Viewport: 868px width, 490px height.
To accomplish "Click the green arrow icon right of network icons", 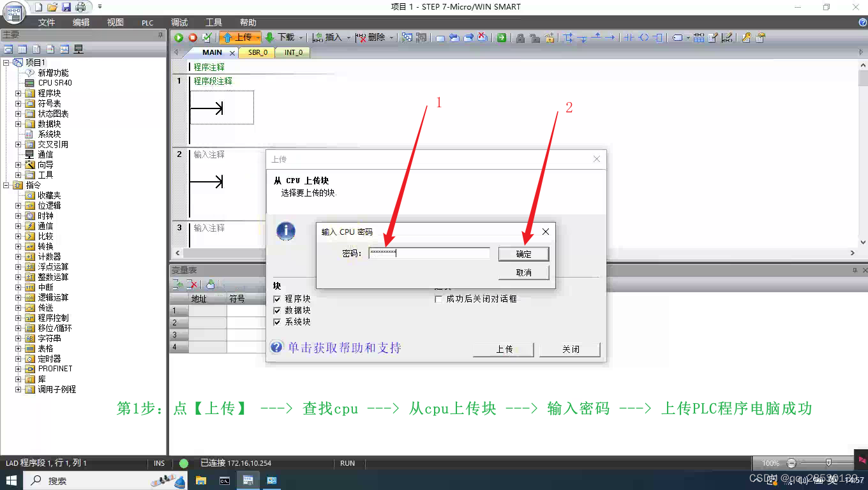I will click(502, 38).
